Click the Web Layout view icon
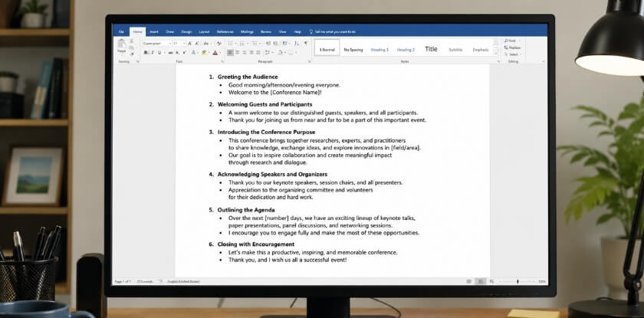 (x=491, y=281)
